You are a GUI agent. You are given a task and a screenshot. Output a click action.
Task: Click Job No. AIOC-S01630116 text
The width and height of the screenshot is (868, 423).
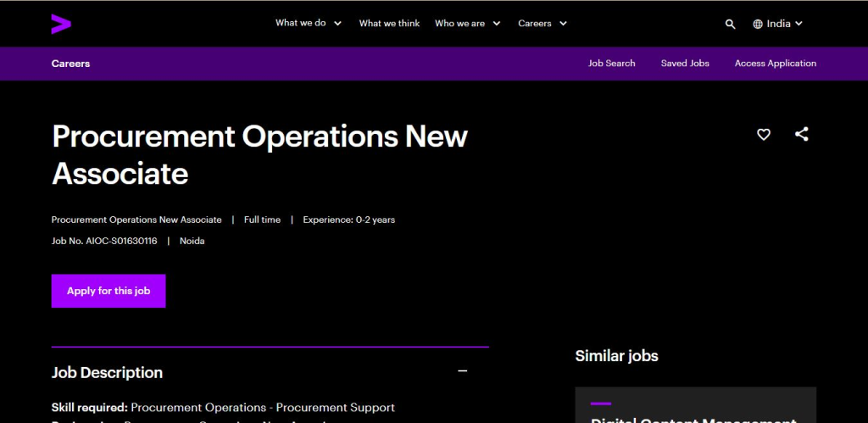click(104, 241)
